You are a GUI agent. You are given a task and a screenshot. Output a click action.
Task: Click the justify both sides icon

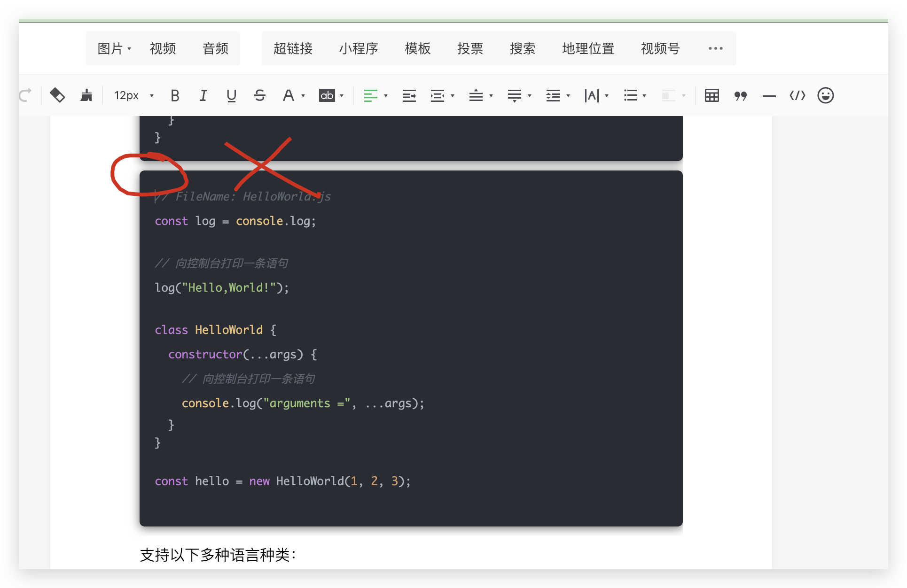pyautogui.click(x=409, y=96)
